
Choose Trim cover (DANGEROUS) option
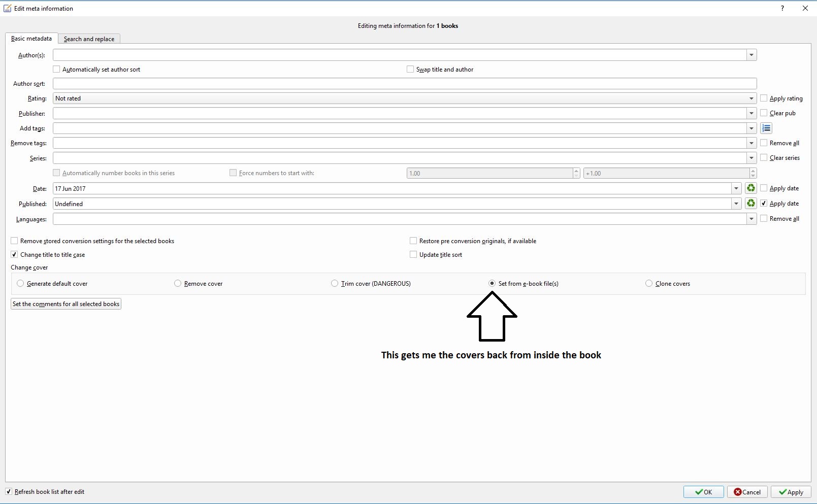pyautogui.click(x=335, y=283)
